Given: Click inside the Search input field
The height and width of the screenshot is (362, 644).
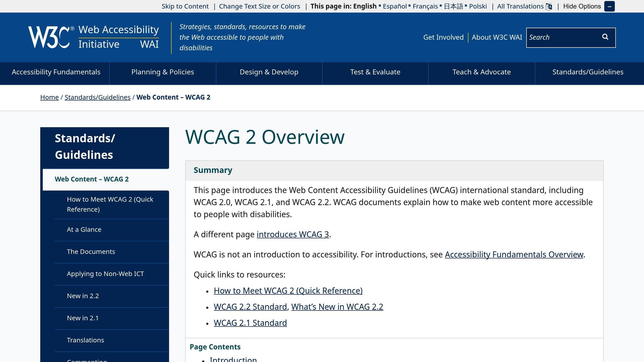Looking at the screenshot, I should (x=563, y=37).
